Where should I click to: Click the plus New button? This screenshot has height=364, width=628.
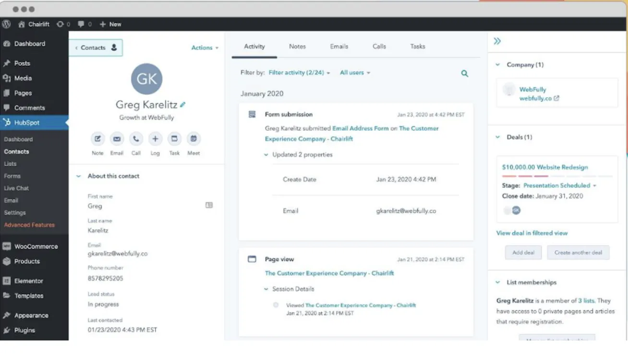(110, 24)
